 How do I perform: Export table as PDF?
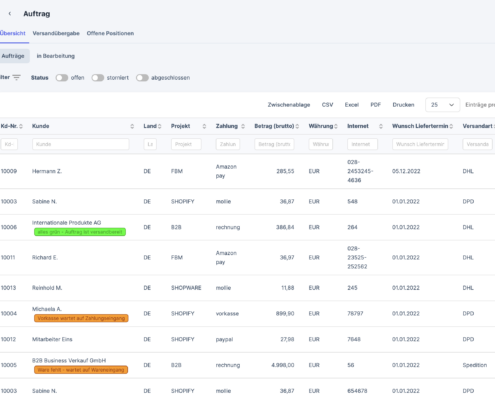point(376,105)
